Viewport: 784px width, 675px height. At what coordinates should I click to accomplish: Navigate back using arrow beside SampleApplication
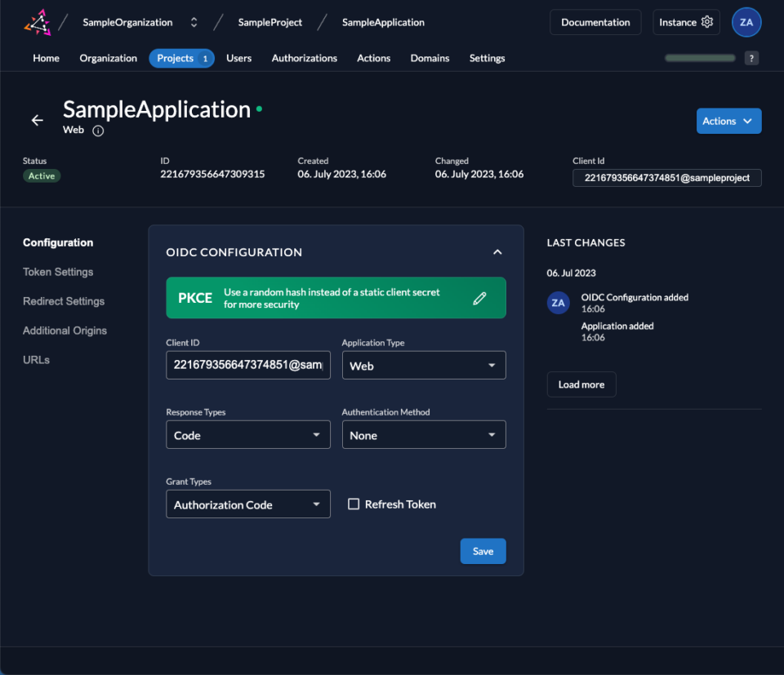37,120
